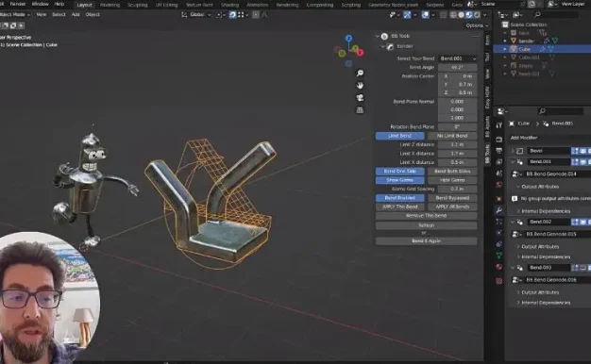Select Hide Gizmo option
Image resolution: width=591 pixels, height=364 pixels.
point(452,180)
